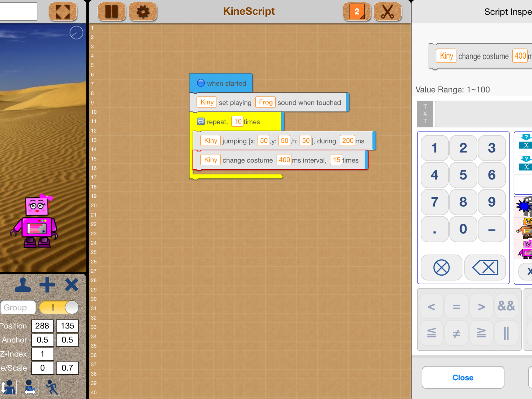Select the Frog sound parameter

pyautogui.click(x=266, y=102)
